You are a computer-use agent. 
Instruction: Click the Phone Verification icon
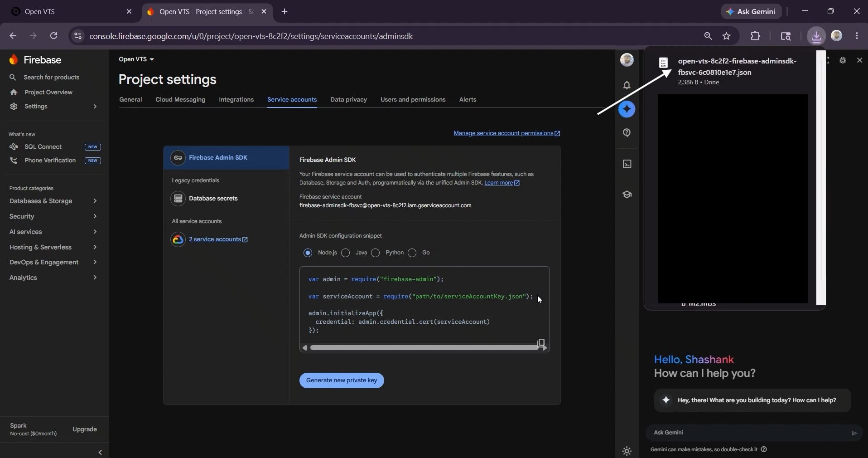click(14, 161)
